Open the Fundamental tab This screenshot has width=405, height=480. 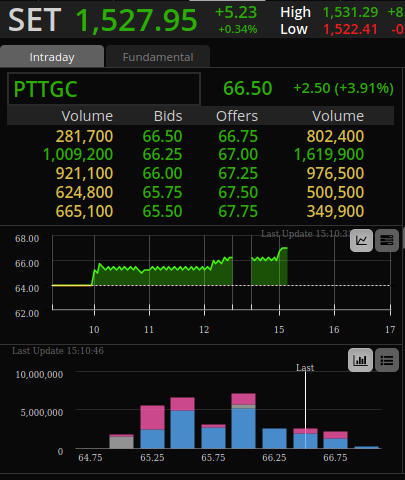click(x=158, y=57)
